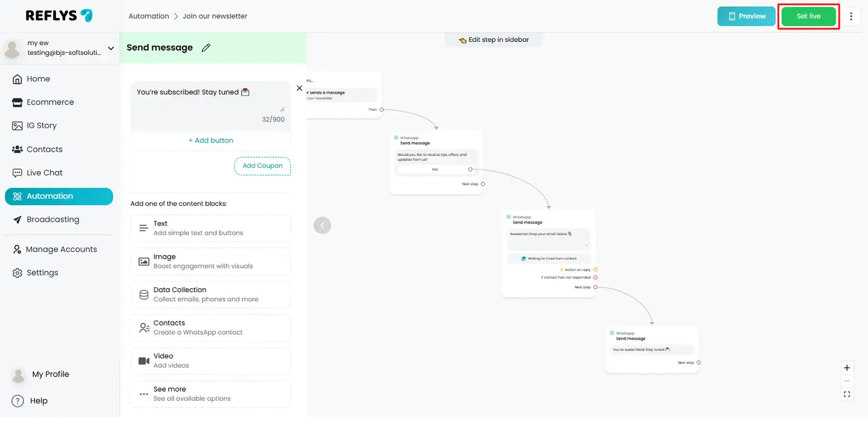
Task: Close the message block with X icon
Action: [x=299, y=88]
